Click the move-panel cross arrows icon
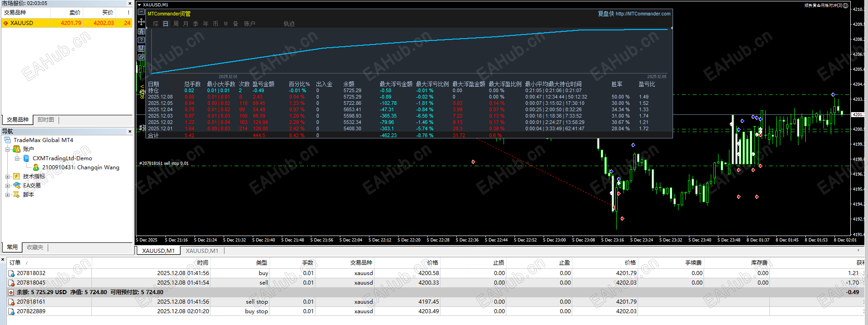The width and height of the screenshot is (868, 325). 141,22
